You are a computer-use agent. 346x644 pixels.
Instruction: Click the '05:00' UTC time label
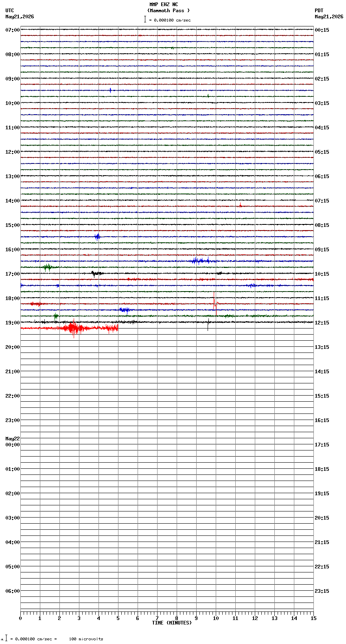13,567
